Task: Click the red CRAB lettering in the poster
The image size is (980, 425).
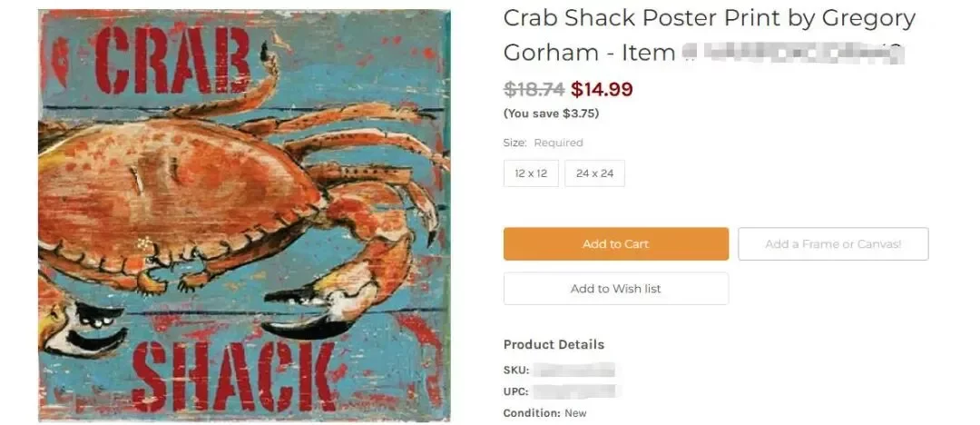Action: pos(171,61)
